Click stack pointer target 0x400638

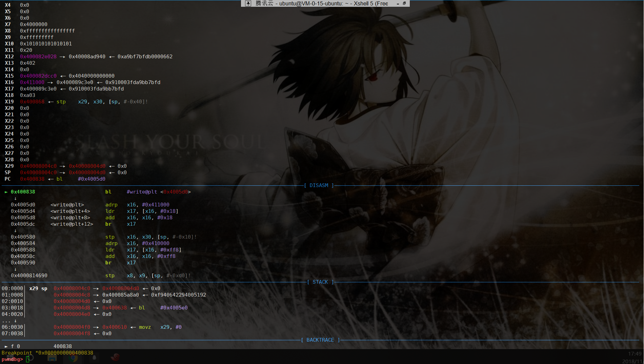click(115, 308)
